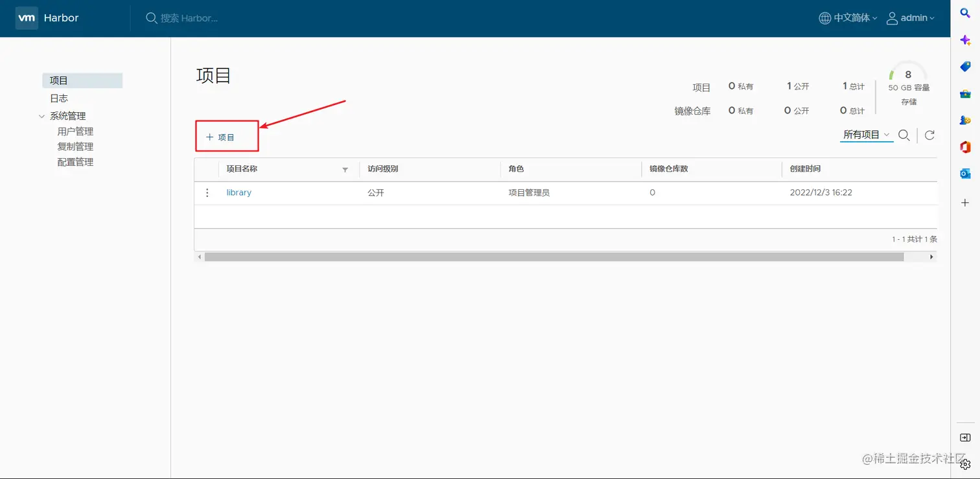Click the 镜像仓库 statistics label
Viewport: 980px width, 479px height.
click(x=693, y=111)
